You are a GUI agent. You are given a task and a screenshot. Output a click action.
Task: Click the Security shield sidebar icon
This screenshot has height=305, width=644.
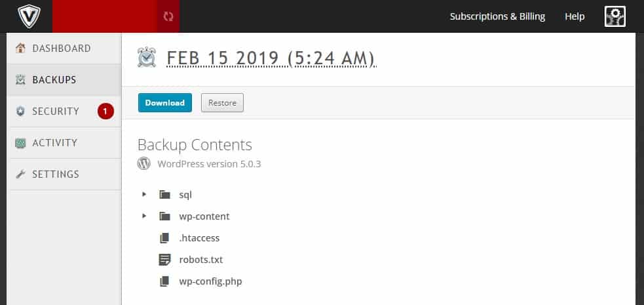pyautogui.click(x=20, y=111)
